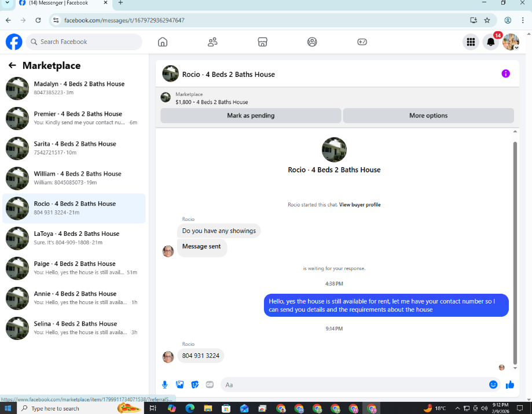Open the Groups icon in top navigation
This screenshot has height=414, width=532.
click(312, 42)
